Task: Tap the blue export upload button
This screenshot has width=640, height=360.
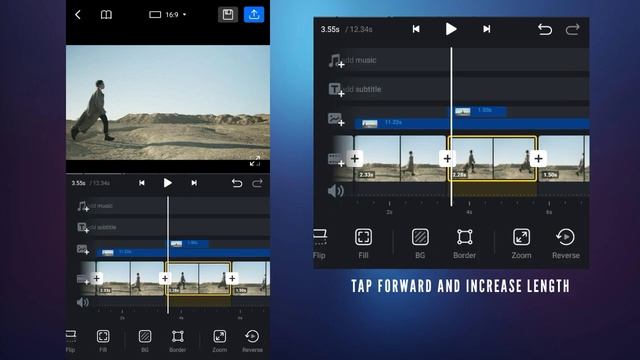Action: pos(254,15)
